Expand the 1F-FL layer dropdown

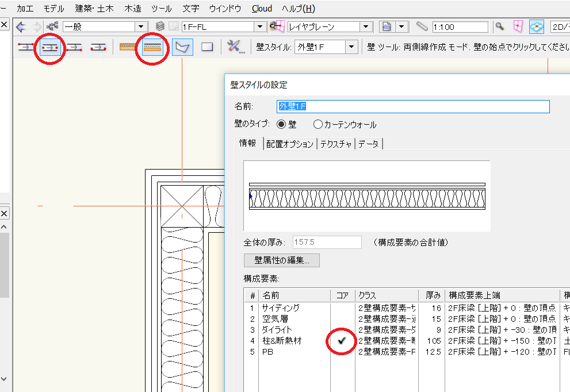260,26
